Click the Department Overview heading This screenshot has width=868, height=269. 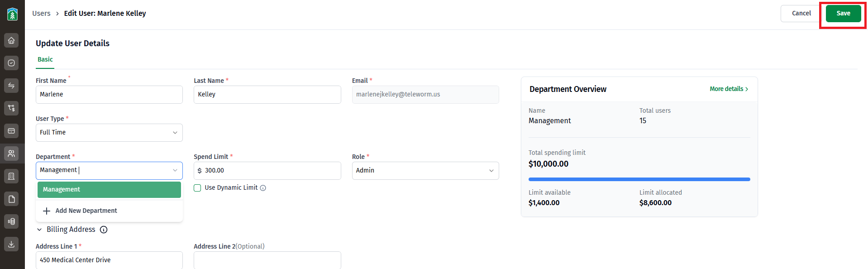click(568, 89)
